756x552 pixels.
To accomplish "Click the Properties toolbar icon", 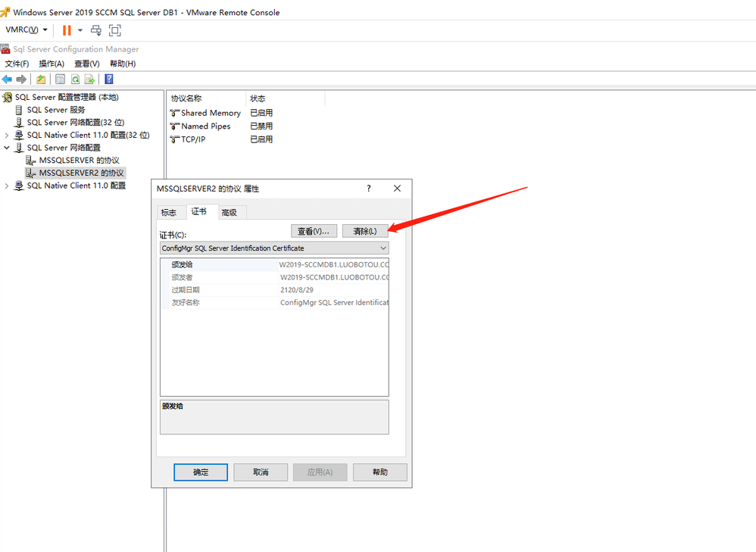I will [61, 80].
